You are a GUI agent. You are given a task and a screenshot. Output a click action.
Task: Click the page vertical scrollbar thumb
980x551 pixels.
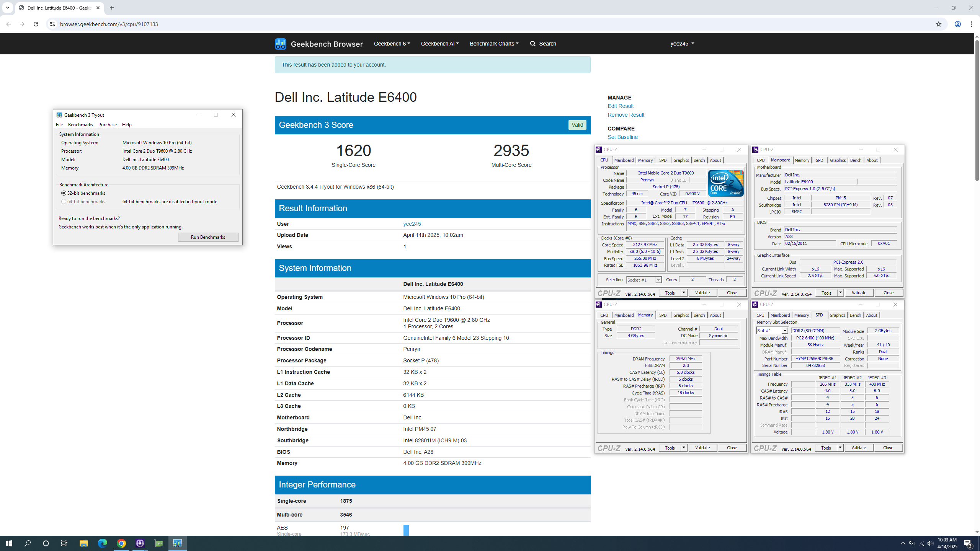click(x=977, y=111)
